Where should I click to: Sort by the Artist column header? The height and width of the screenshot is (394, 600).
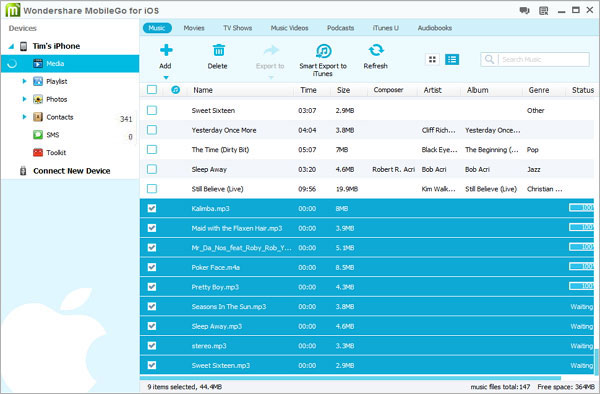[433, 90]
